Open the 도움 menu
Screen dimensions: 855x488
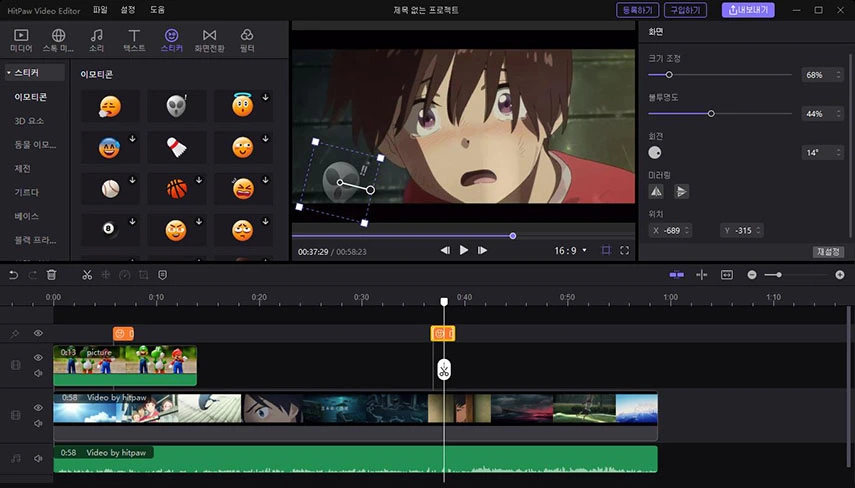[x=157, y=10]
